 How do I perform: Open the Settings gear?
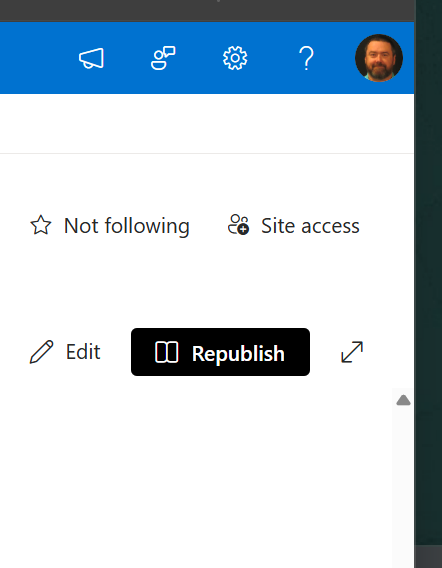pos(235,58)
